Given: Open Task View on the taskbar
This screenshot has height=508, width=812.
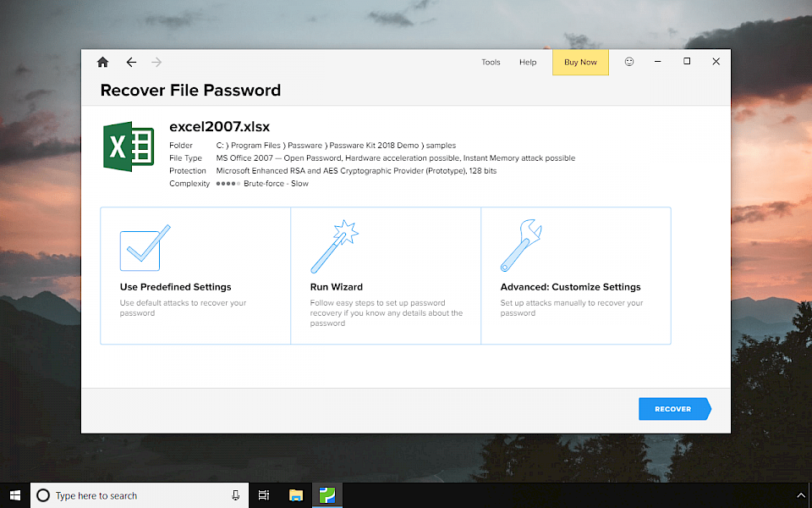Looking at the screenshot, I should click(x=264, y=495).
